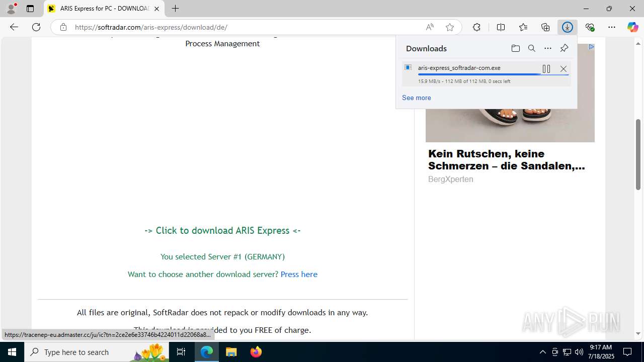Click the taskbar search box
The image size is (644, 362).
click(97, 352)
